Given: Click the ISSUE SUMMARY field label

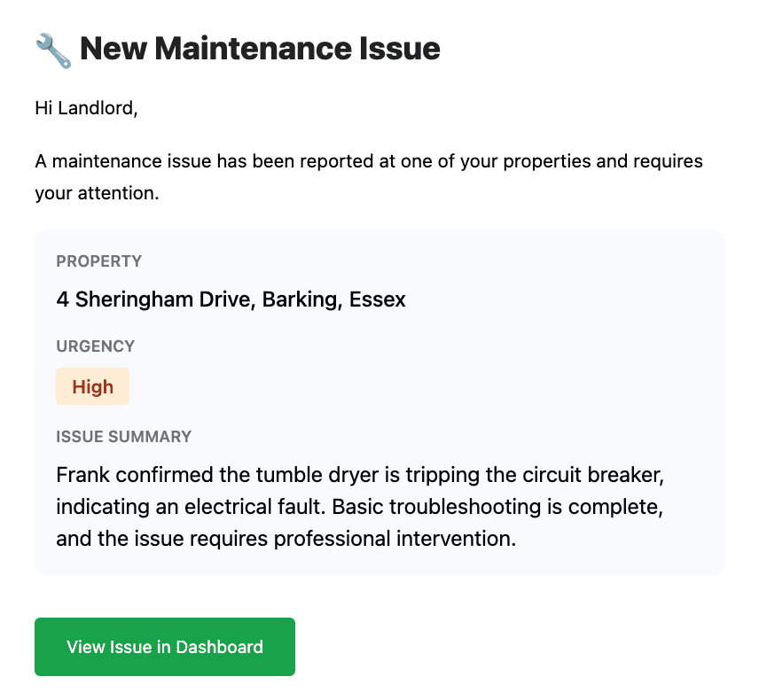Looking at the screenshot, I should click(x=123, y=437).
